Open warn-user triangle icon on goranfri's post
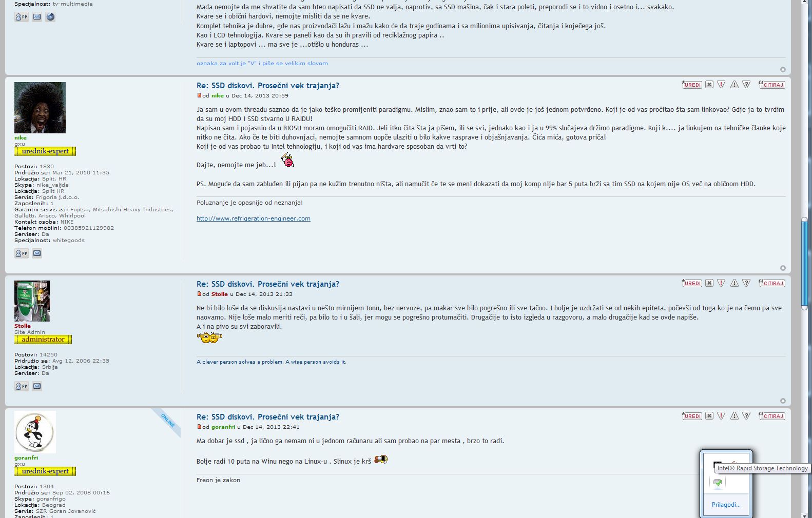This screenshot has width=812, height=518. 734,416
